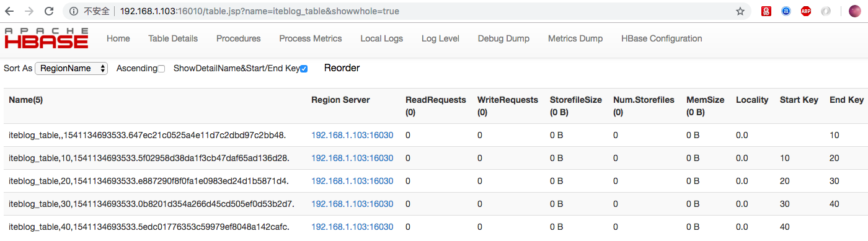The height and width of the screenshot is (241, 868).
Task: Open the blue circular extension icon
Action: (x=786, y=11)
